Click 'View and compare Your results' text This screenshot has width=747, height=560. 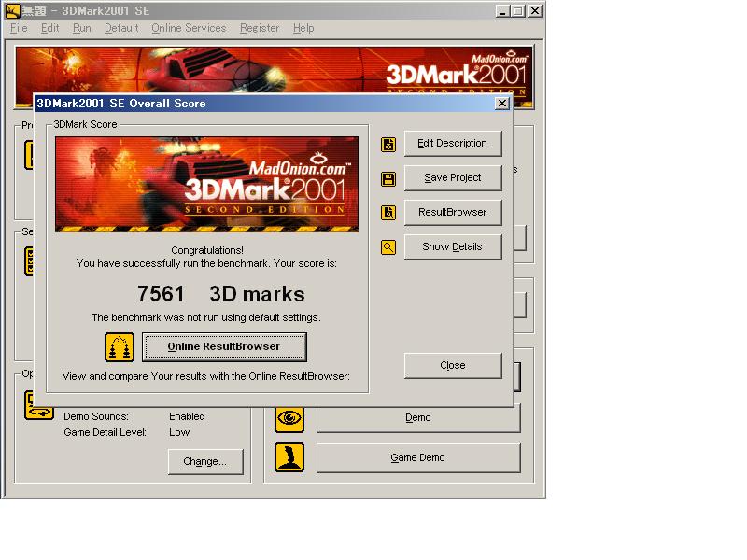pyautogui.click(x=206, y=376)
